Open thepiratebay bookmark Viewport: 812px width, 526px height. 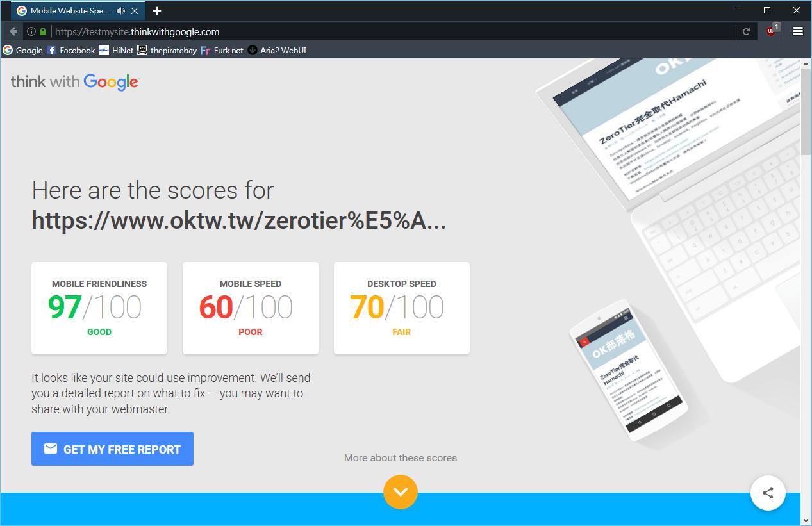pyautogui.click(x=167, y=50)
